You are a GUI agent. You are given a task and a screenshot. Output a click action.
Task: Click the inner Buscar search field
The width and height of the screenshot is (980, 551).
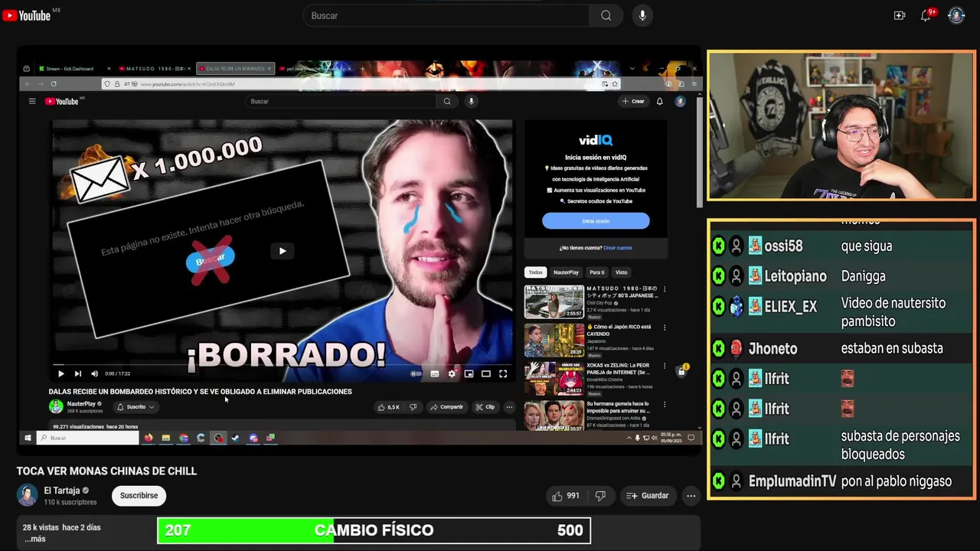(341, 101)
